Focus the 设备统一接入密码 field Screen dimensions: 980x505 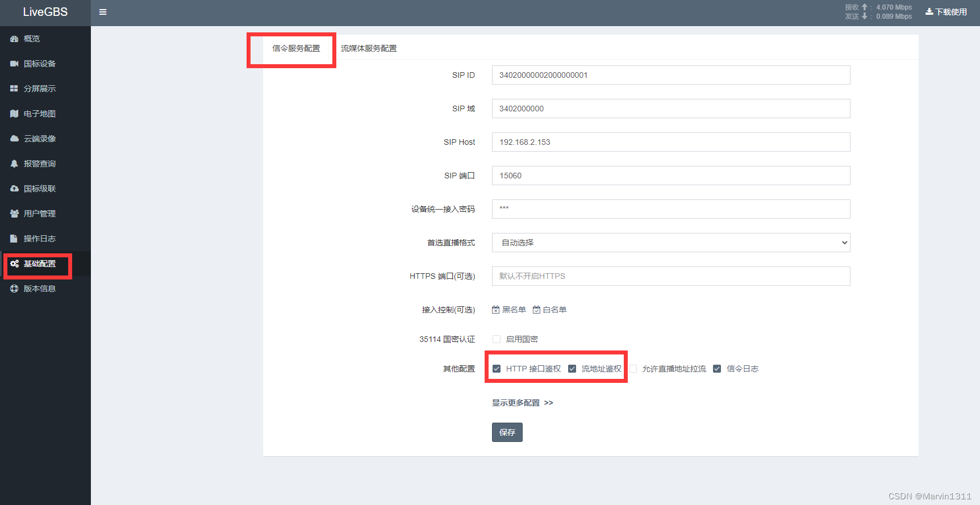[671, 209]
